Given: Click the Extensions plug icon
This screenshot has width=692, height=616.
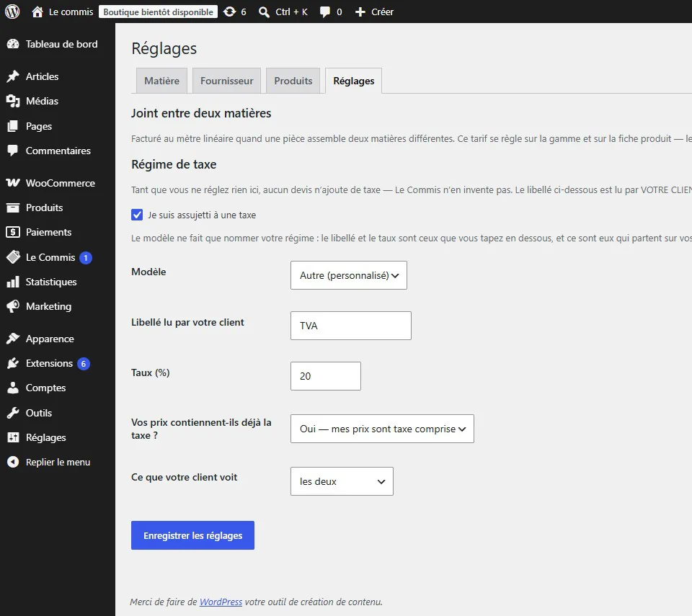Looking at the screenshot, I should click(x=13, y=363).
